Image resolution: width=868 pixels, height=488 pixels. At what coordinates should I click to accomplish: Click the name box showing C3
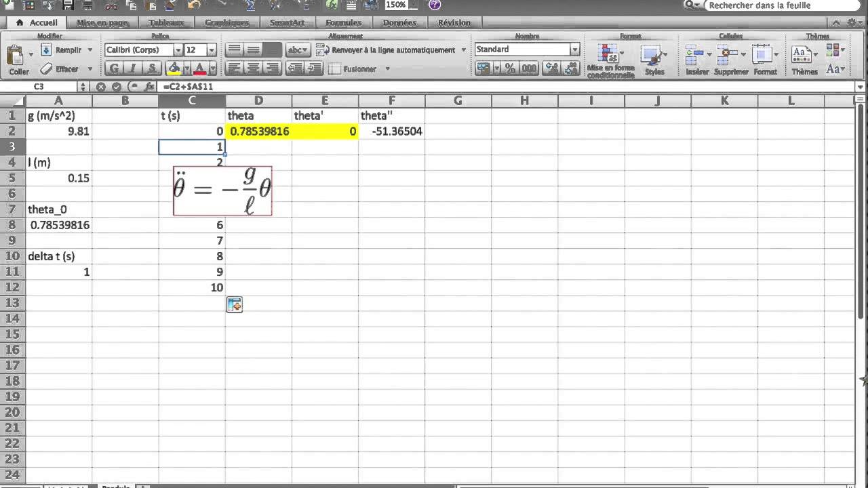pyautogui.click(x=39, y=87)
